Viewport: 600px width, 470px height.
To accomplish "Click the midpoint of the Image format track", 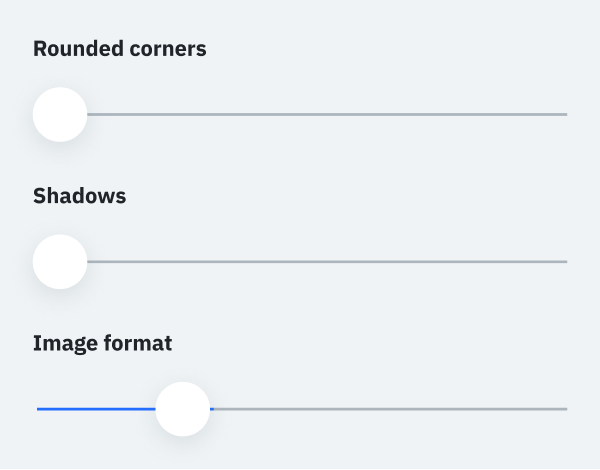I will pos(301,409).
